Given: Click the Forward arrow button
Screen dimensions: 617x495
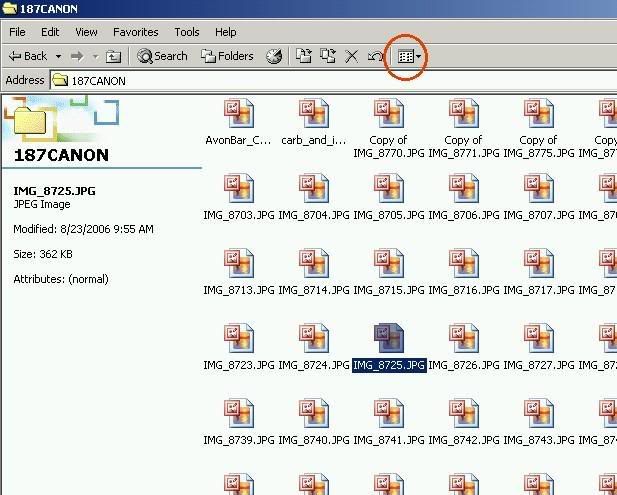Looking at the screenshot, I should 78,57.
